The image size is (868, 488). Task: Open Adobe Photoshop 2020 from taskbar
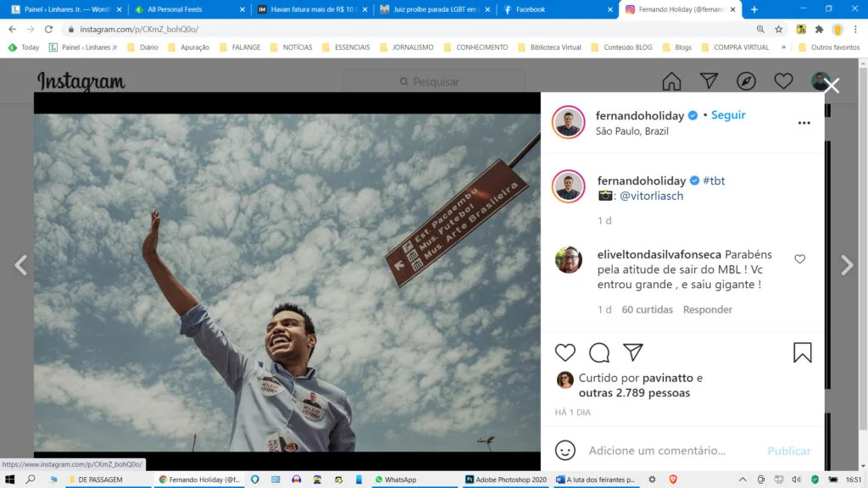(x=506, y=480)
